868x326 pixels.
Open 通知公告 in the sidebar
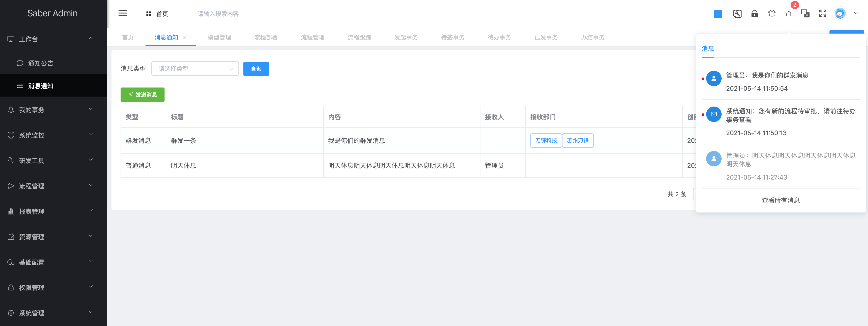(53, 63)
